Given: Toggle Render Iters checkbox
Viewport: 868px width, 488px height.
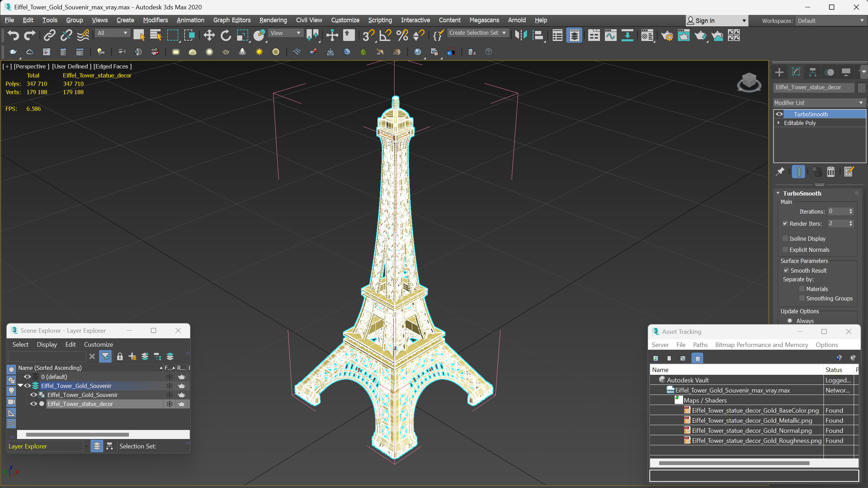Looking at the screenshot, I should 785,224.
